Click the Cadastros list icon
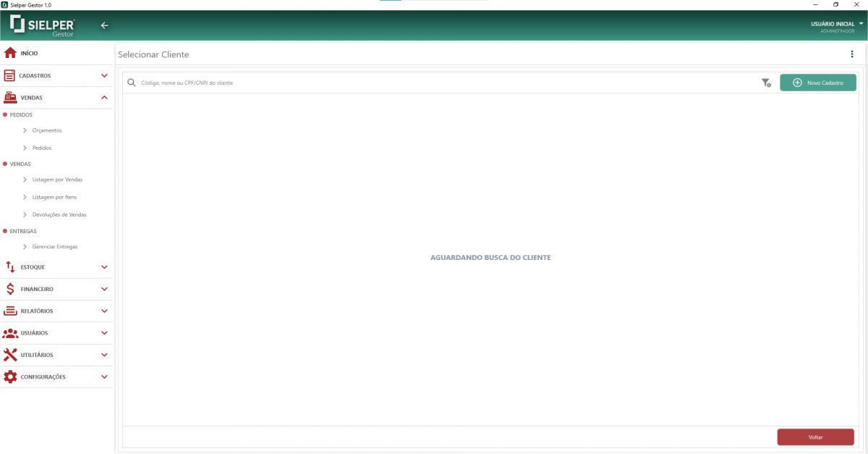868x454 pixels. pyautogui.click(x=9, y=75)
